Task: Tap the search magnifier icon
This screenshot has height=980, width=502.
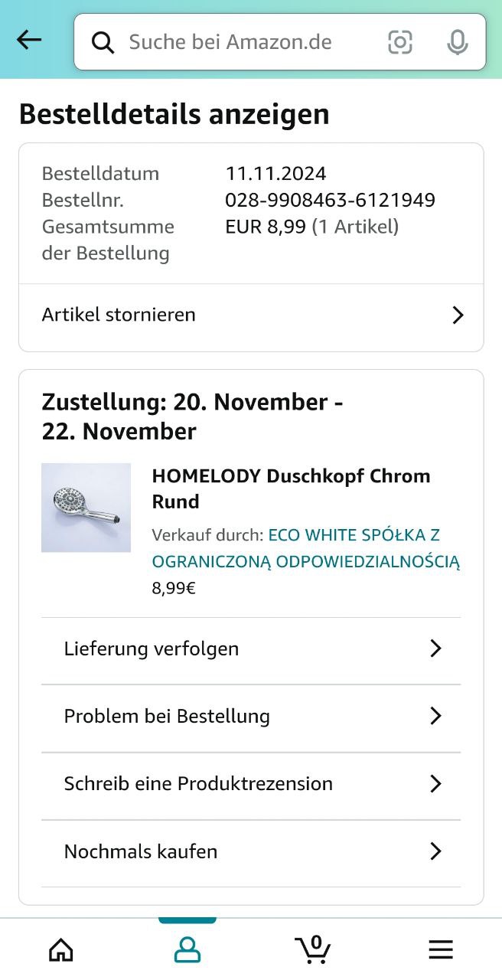Action: pyautogui.click(x=103, y=42)
